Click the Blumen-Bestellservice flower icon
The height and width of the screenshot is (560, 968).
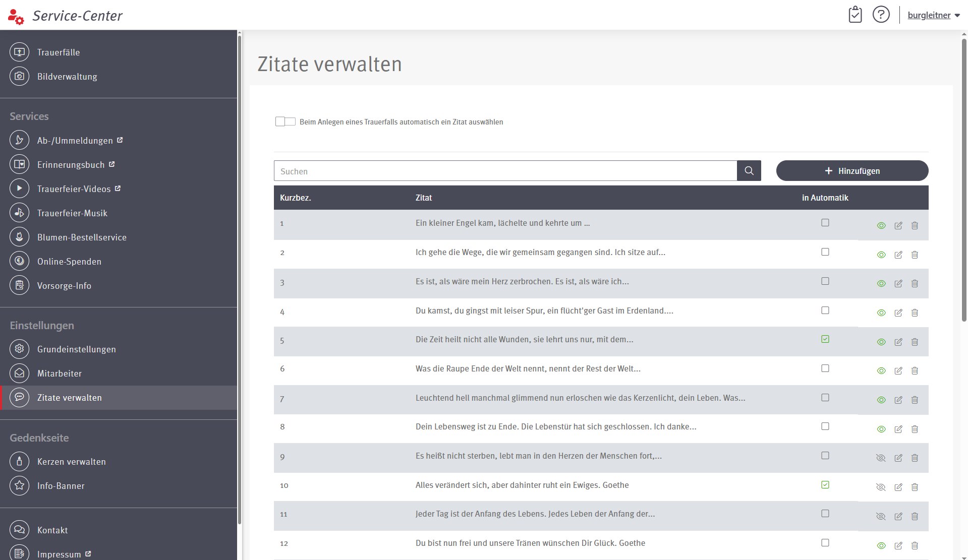pos(19,237)
